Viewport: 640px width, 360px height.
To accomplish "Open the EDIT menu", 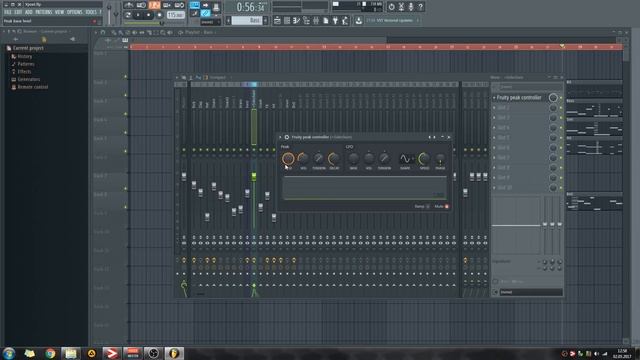I will pyautogui.click(x=18, y=13).
